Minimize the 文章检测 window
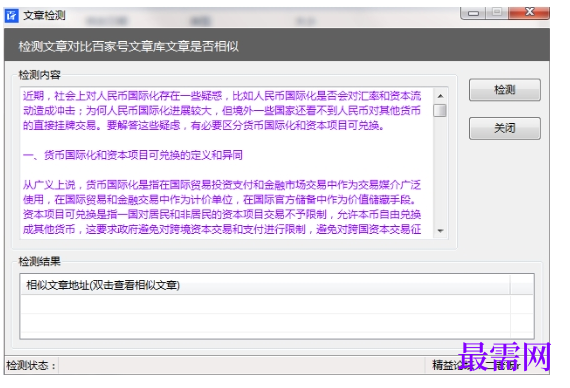570x388 pixels. tap(473, 13)
